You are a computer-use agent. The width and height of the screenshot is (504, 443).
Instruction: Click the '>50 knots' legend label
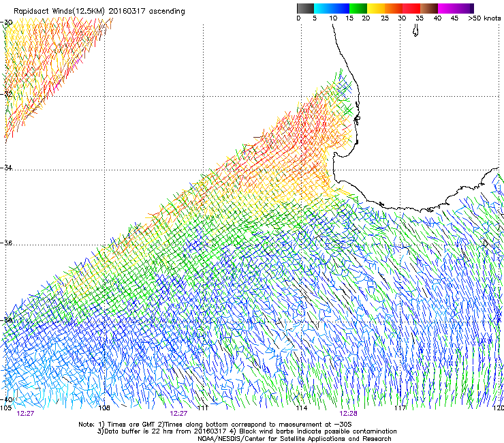[484, 18]
